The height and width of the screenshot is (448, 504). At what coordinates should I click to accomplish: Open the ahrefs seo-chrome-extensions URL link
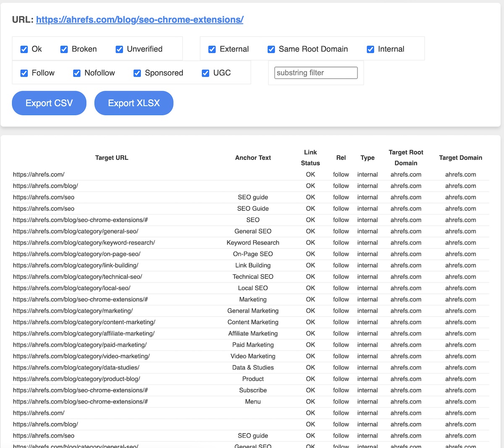coord(139,20)
